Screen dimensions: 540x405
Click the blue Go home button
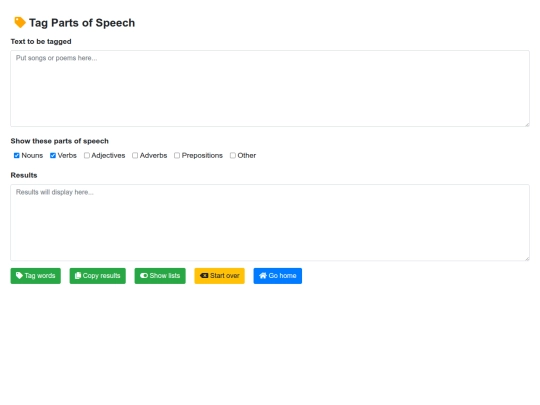click(x=278, y=276)
